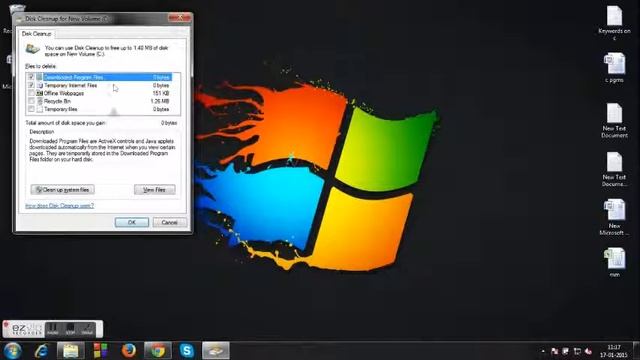Open the taskbar clock and date

[613, 351]
